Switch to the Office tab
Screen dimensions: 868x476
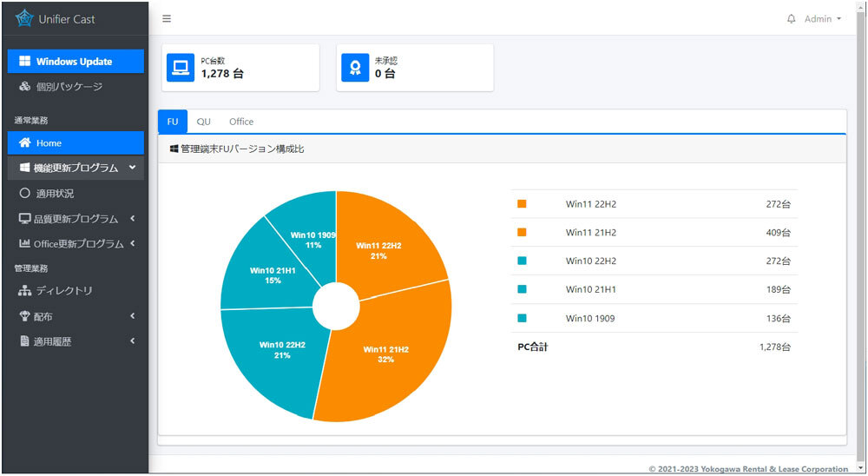(241, 122)
